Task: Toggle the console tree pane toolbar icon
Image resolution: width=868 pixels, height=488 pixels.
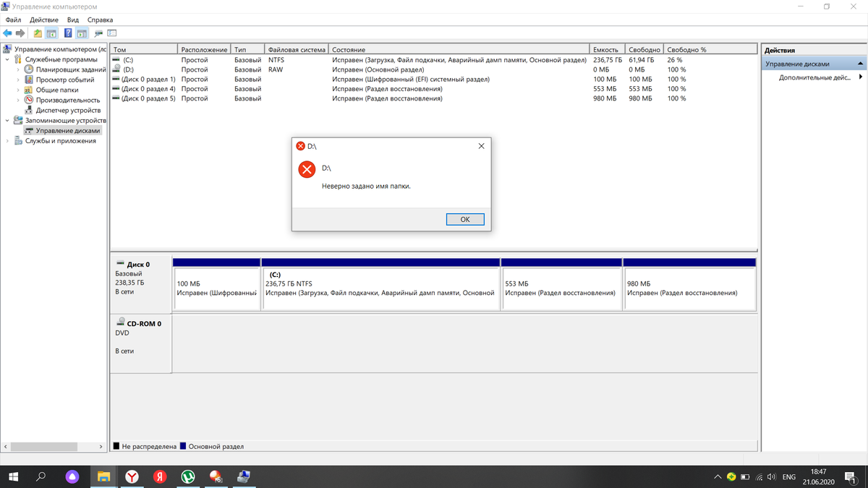Action: [x=52, y=33]
